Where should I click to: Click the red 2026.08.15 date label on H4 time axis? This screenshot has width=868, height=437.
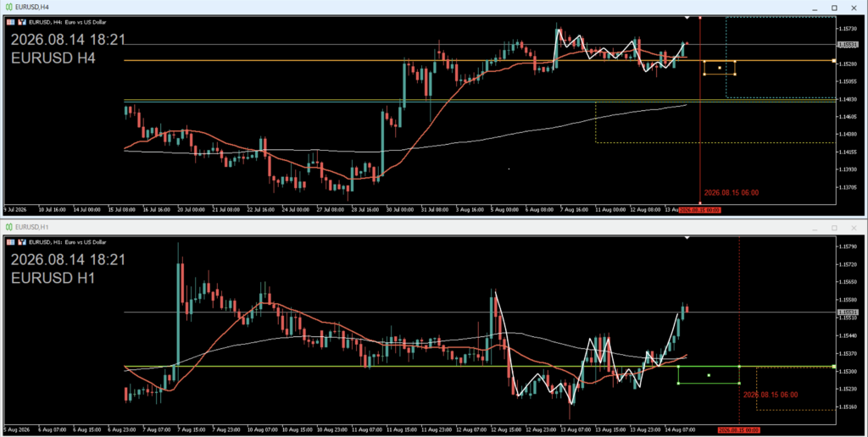pos(699,210)
